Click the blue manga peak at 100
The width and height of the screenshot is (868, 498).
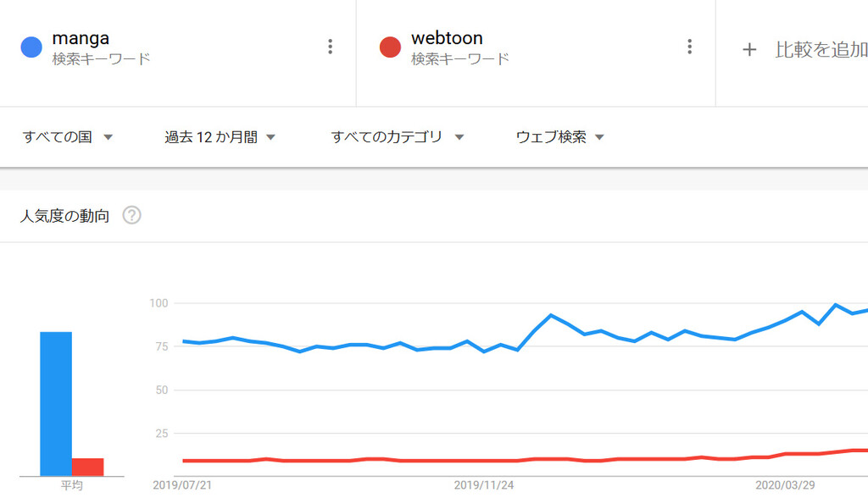point(835,304)
